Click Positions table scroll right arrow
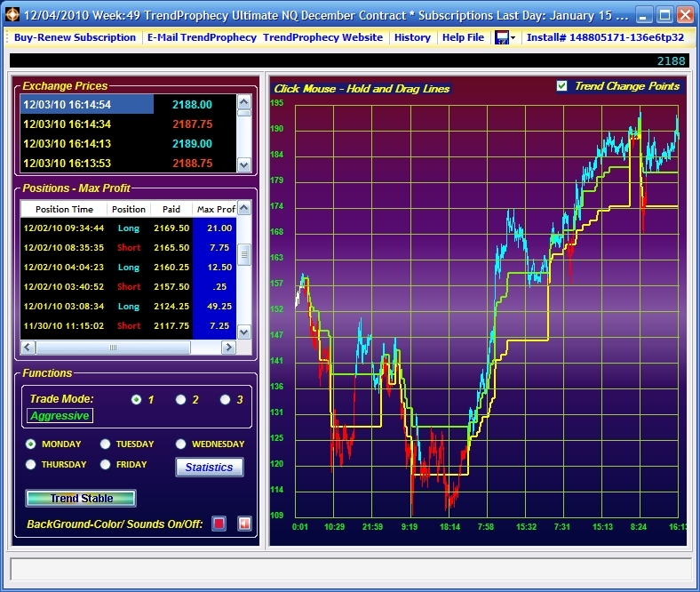This screenshot has height=592, width=700. [x=228, y=348]
